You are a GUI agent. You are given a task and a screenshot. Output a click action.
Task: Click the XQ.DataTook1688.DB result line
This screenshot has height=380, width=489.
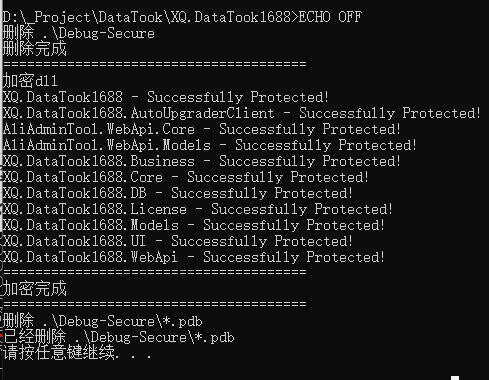178,193
